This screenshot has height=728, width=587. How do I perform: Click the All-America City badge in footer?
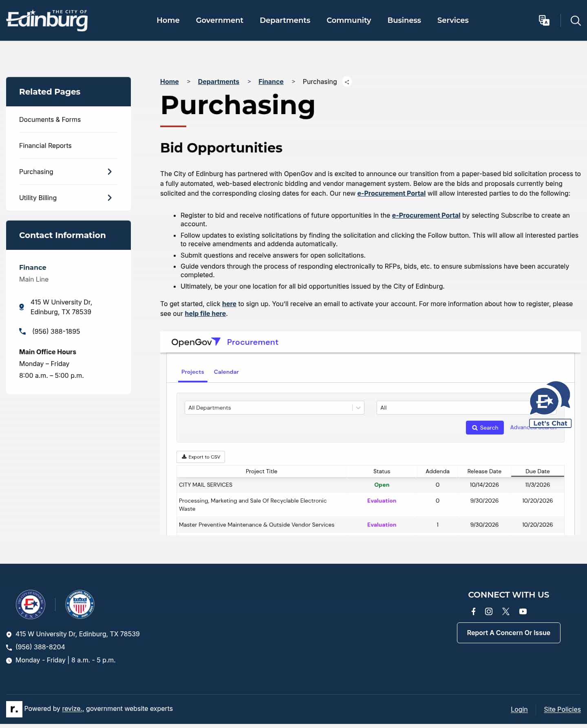(80, 604)
